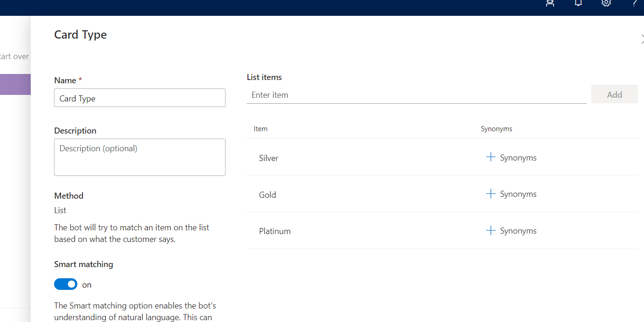The height and width of the screenshot is (322, 644).
Task: Add synonyms for the Gold item
Action: [x=511, y=194]
